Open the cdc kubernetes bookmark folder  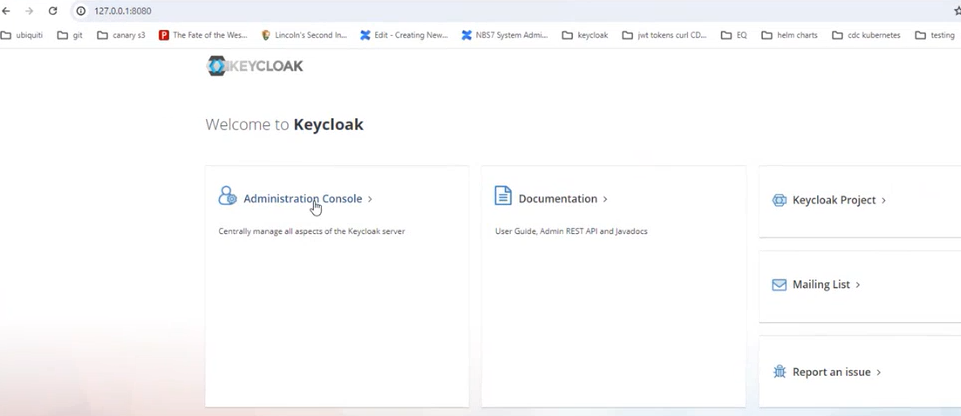click(867, 36)
